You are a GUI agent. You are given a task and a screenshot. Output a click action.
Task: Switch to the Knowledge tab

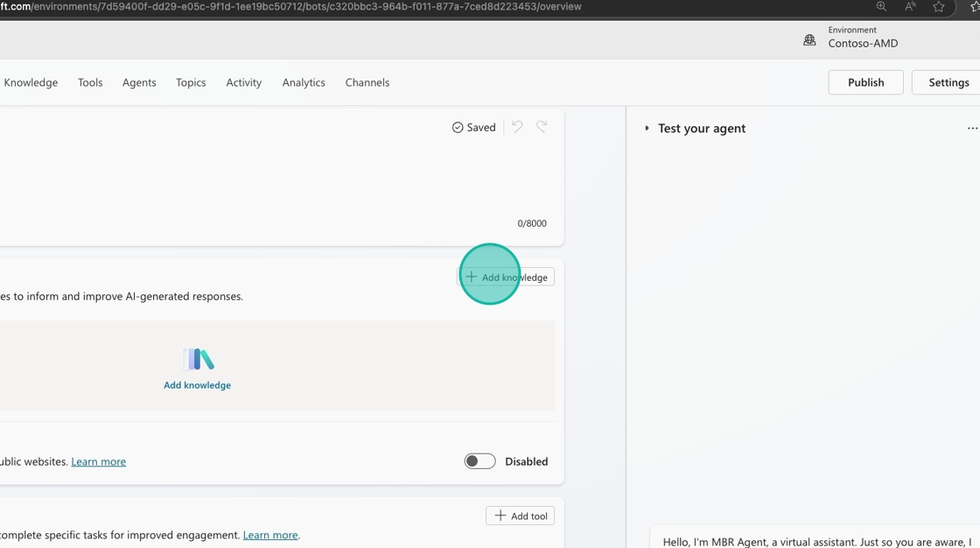click(31, 82)
